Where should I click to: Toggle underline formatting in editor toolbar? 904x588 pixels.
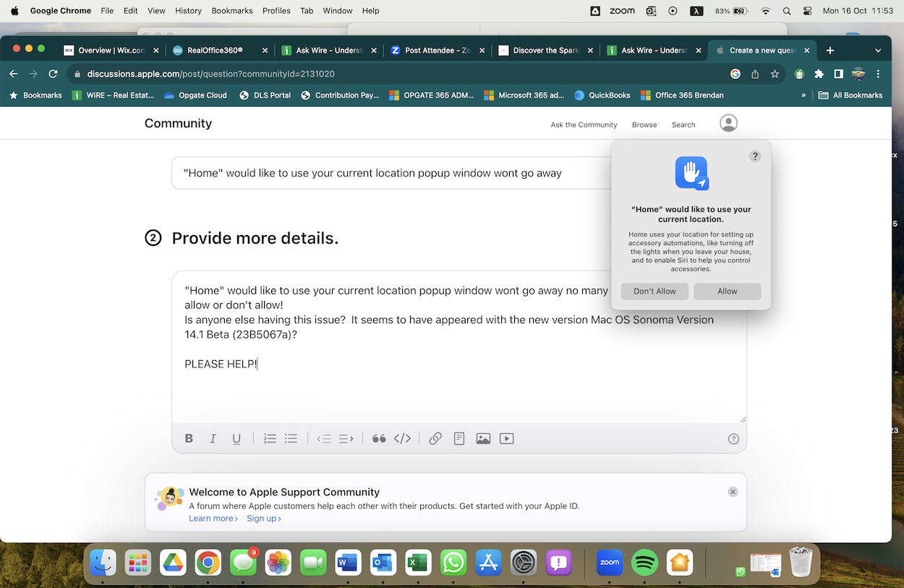click(236, 438)
